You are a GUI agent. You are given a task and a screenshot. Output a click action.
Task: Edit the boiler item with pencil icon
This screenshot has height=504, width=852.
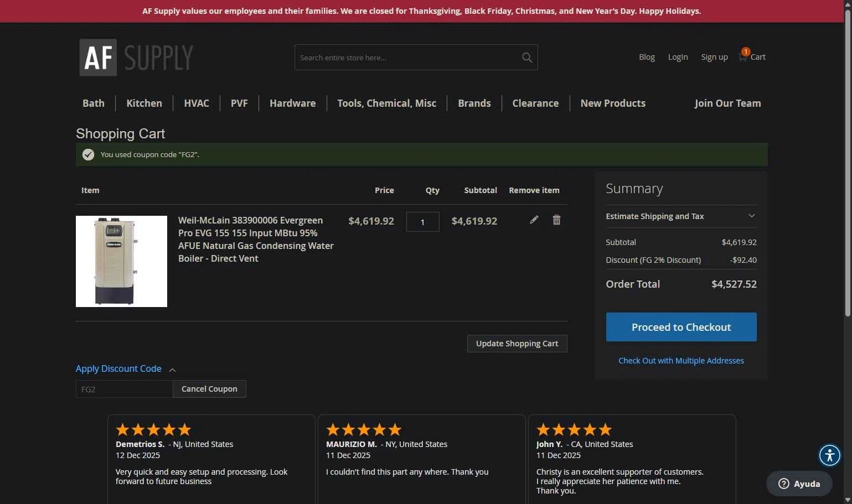[534, 220]
